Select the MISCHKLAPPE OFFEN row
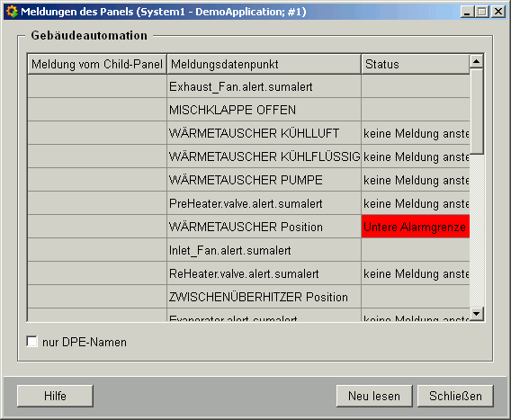This screenshot has width=511, height=420. tap(248, 110)
